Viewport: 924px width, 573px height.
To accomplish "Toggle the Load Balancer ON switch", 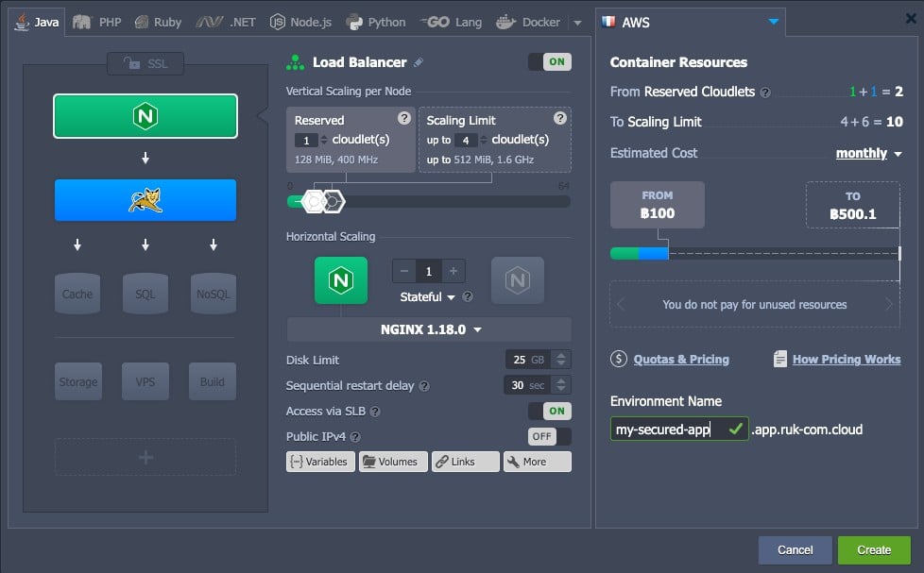I will pos(550,62).
